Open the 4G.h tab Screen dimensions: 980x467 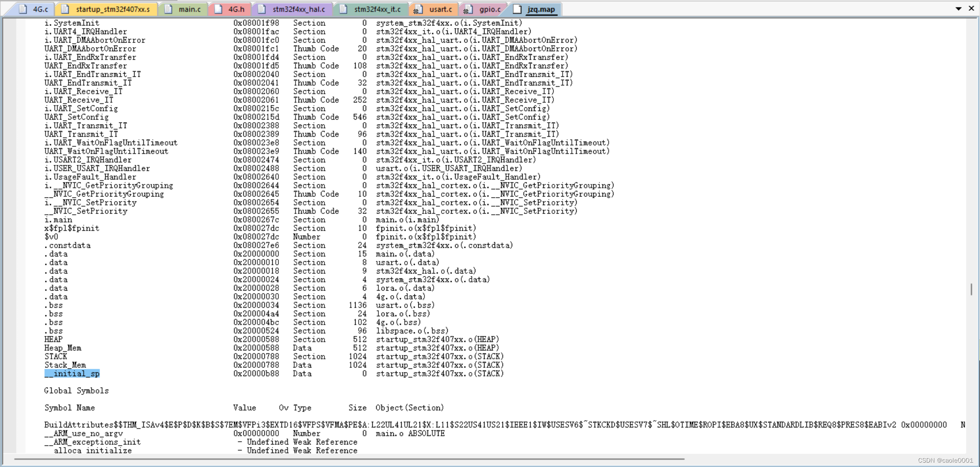click(x=231, y=9)
